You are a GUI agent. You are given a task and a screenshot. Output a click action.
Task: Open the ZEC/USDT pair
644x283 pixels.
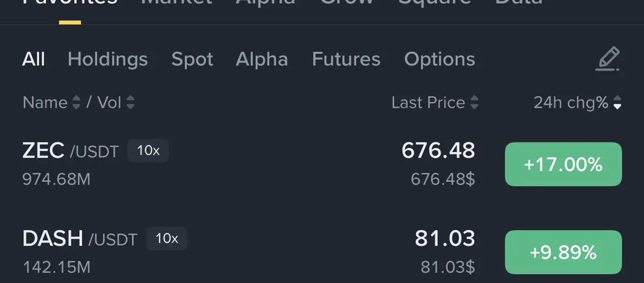[70, 152]
